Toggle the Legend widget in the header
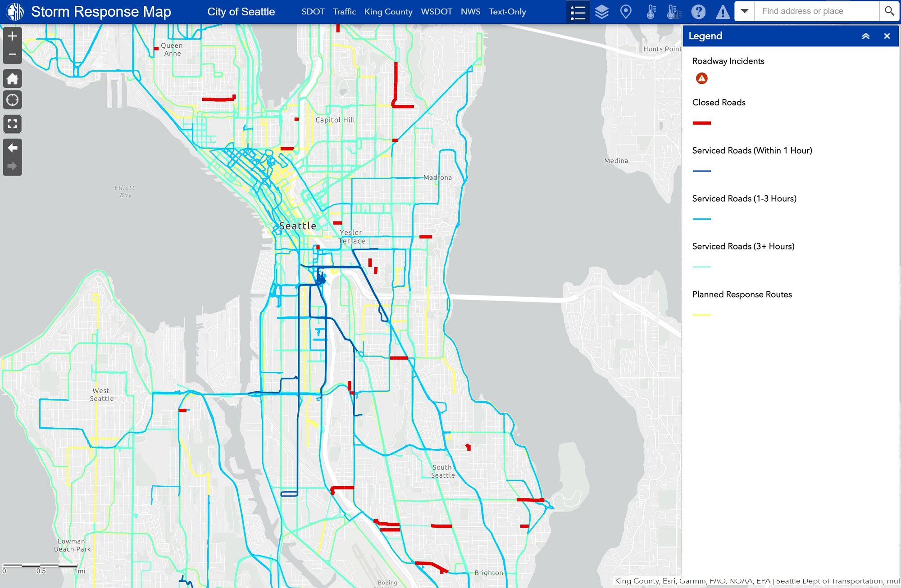This screenshot has width=901, height=588. [578, 12]
